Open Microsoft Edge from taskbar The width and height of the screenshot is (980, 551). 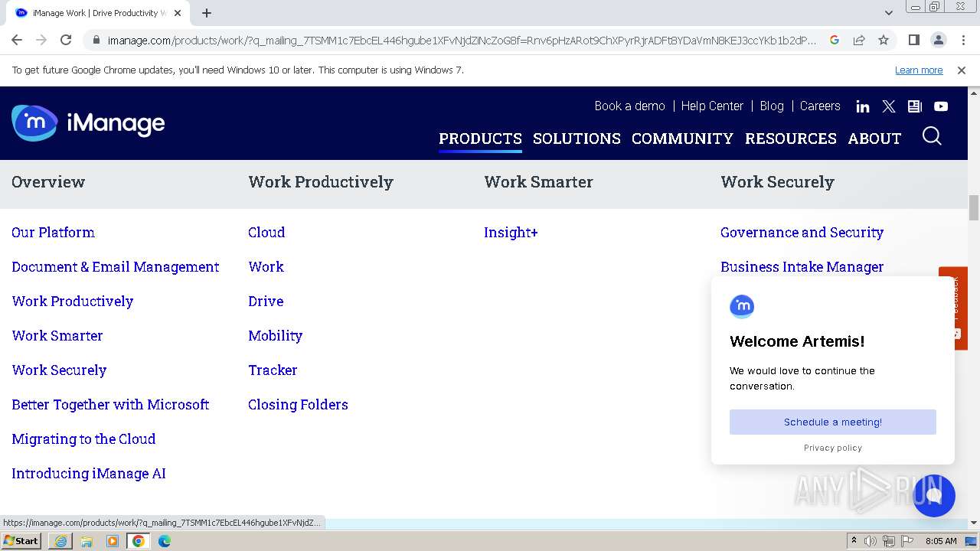coord(165,541)
